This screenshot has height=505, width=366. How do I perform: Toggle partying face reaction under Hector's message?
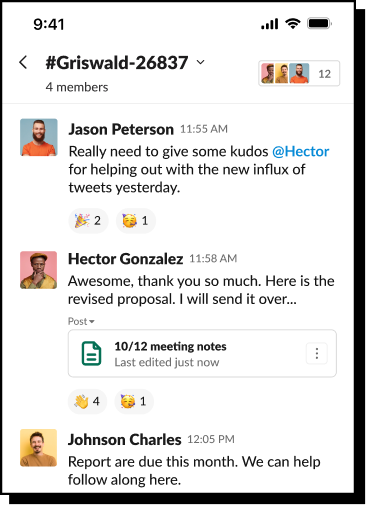click(x=134, y=401)
